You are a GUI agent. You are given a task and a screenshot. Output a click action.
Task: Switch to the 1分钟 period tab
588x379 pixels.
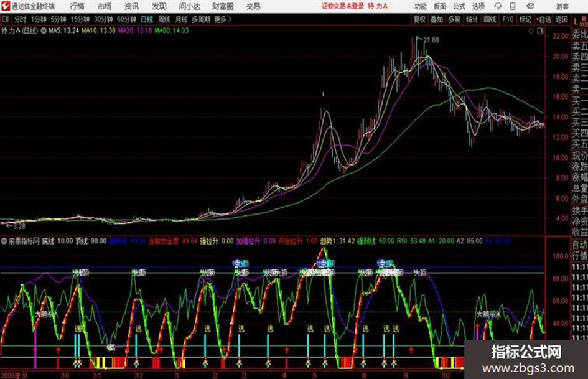pyautogui.click(x=38, y=19)
